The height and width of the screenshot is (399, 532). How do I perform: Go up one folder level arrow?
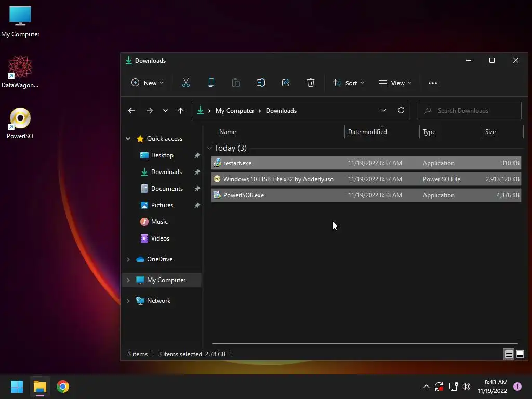click(x=180, y=111)
